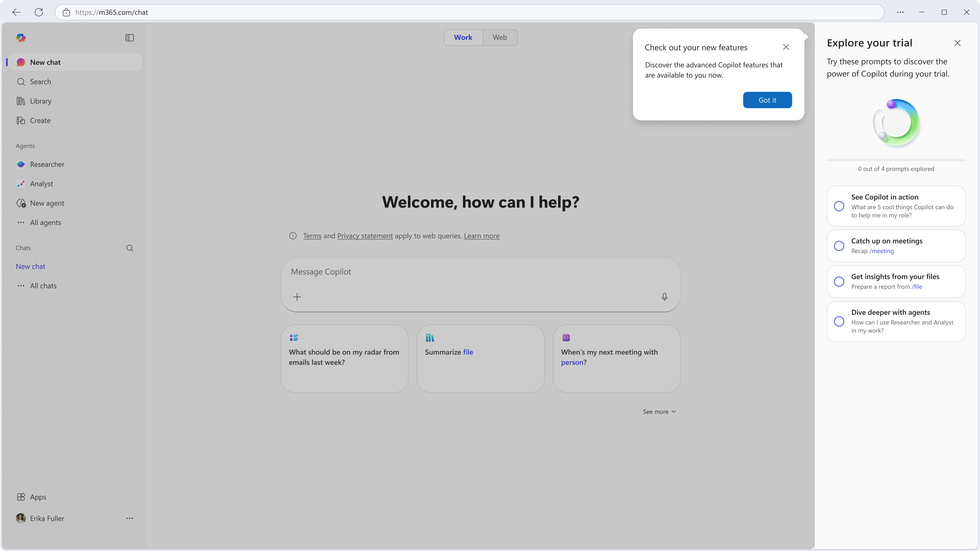Click the Copilot logo icon
The height and width of the screenshot is (551, 980).
21,38
